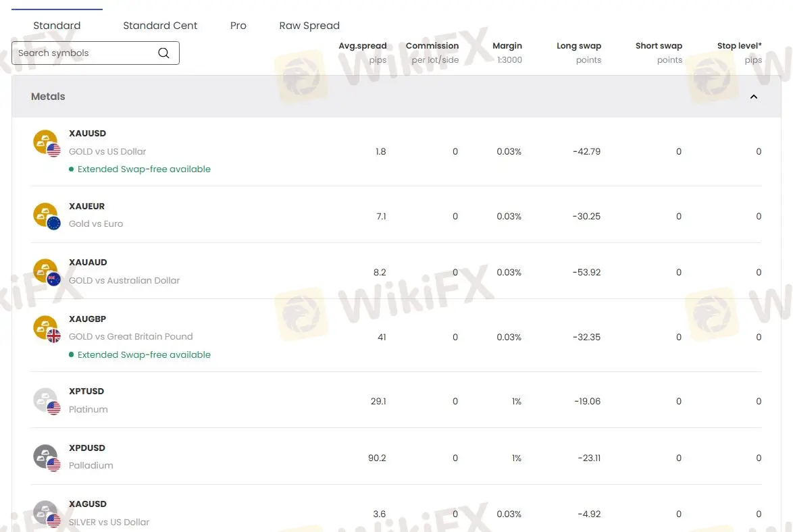Collapse the Metals section chevron
This screenshot has width=793, height=532.
pos(753,97)
